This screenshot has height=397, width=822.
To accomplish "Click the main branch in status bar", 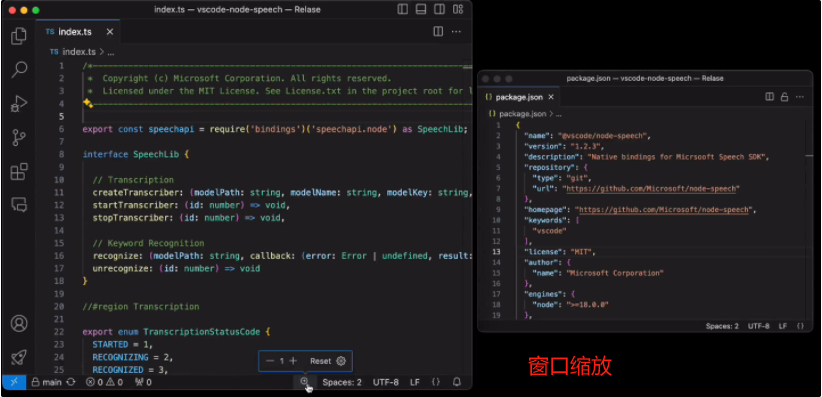I will 47,382.
